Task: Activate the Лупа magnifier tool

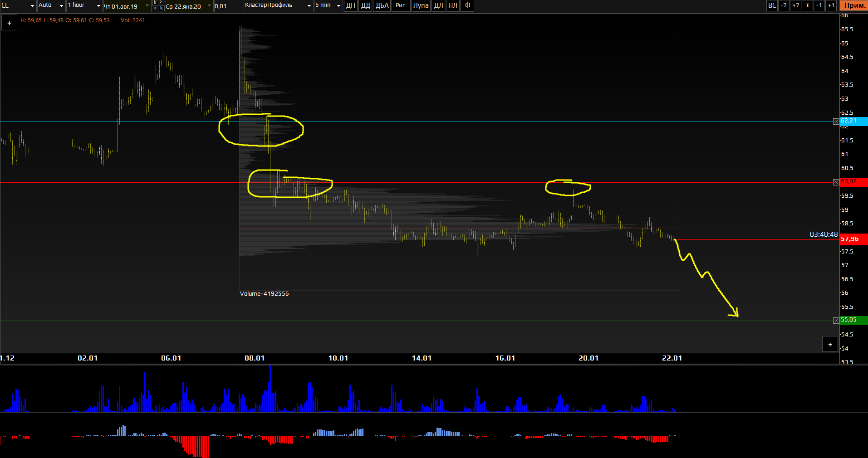Action: (421, 5)
